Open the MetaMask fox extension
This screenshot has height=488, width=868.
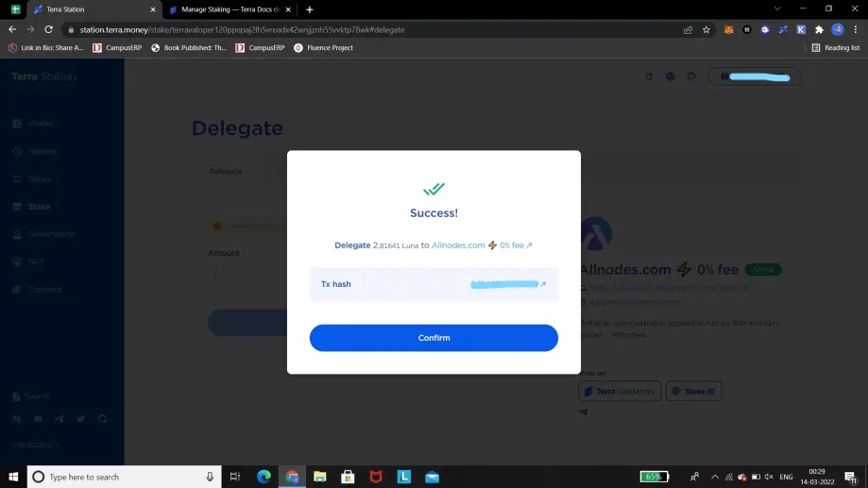click(x=728, y=30)
